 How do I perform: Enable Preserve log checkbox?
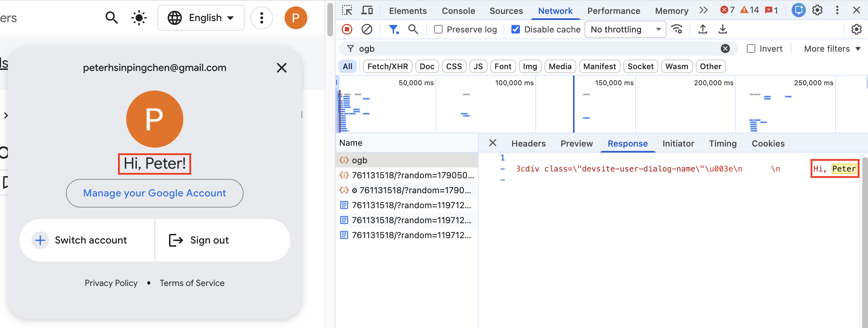pos(438,29)
